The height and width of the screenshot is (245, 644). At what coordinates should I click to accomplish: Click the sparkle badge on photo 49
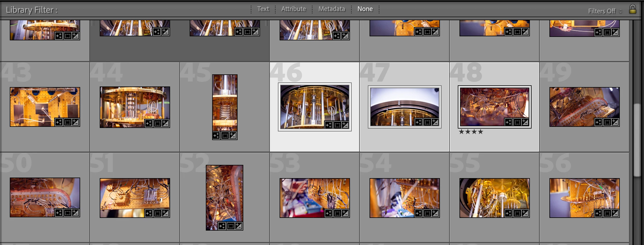pyautogui.click(x=598, y=122)
